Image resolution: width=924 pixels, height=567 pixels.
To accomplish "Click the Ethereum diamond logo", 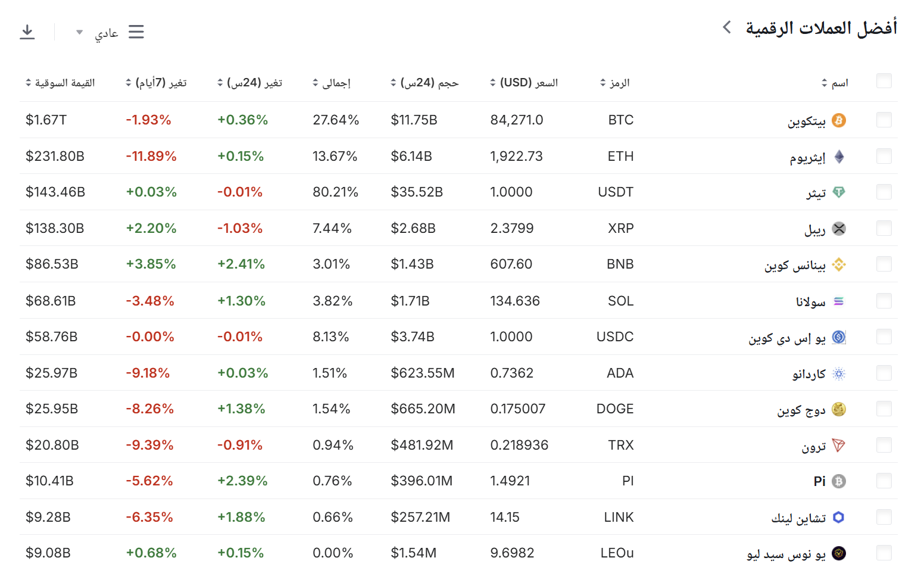I will [x=839, y=157].
